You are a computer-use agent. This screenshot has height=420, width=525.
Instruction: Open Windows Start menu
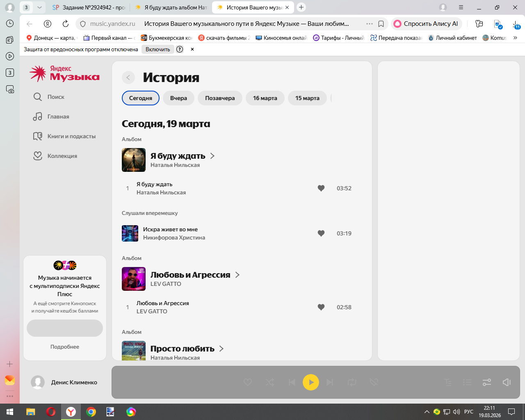point(10,412)
